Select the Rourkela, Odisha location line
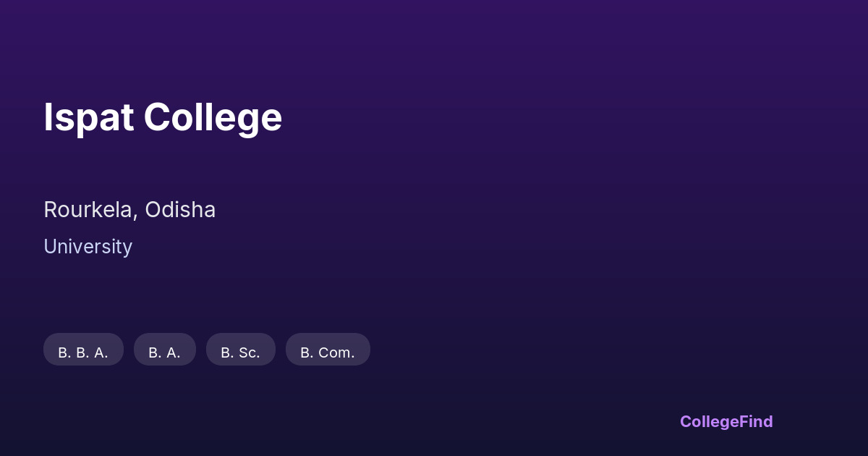 [129, 210]
